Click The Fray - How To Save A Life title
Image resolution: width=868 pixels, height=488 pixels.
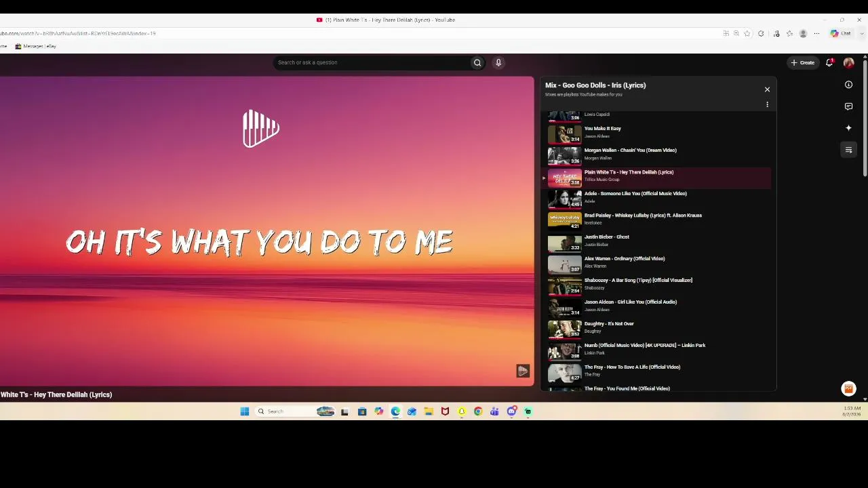pyautogui.click(x=632, y=367)
